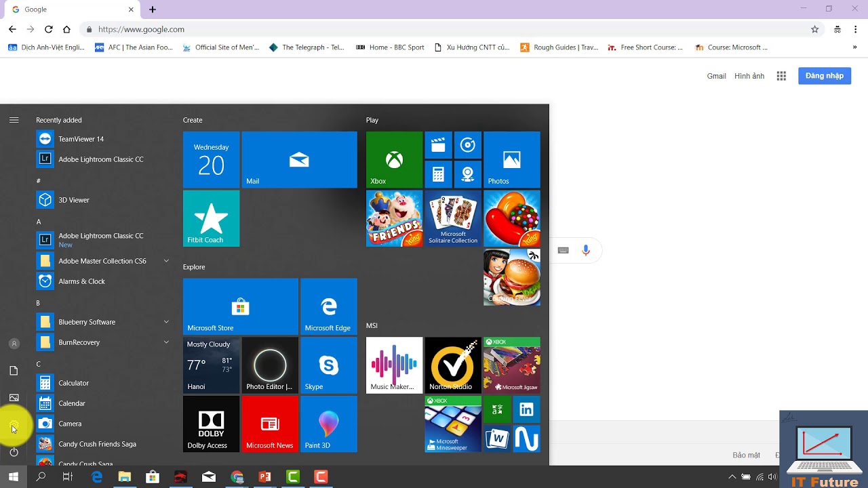Open 3D Viewer from the app list
Screen dimensions: 868x488
103,200
